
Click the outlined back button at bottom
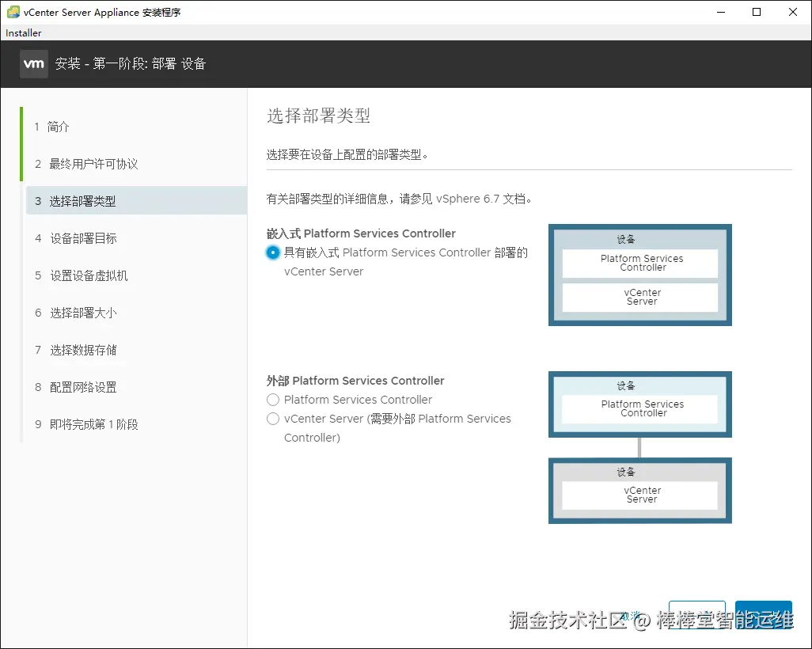(x=697, y=615)
